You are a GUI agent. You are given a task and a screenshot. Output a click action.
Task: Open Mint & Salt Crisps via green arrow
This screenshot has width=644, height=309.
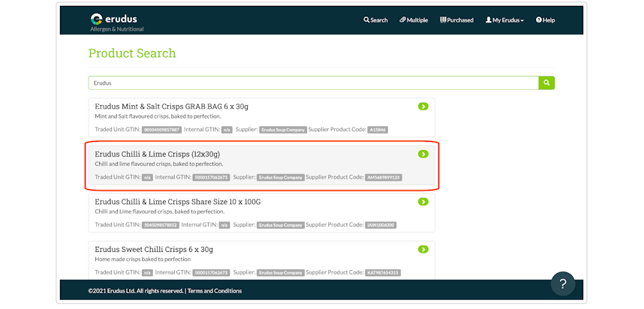(x=423, y=106)
